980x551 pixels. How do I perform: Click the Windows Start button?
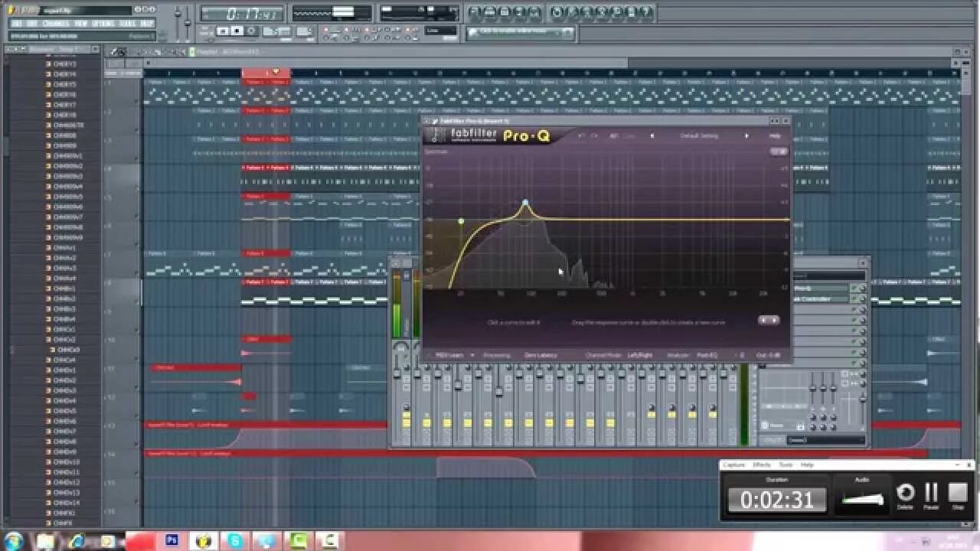(x=14, y=540)
